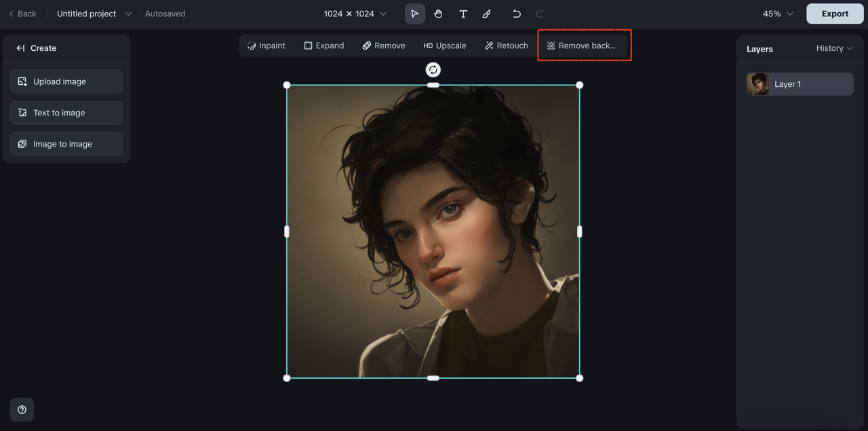Click the Autosaved status text
This screenshot has height=431, width=868.
[x=165, y=14]
